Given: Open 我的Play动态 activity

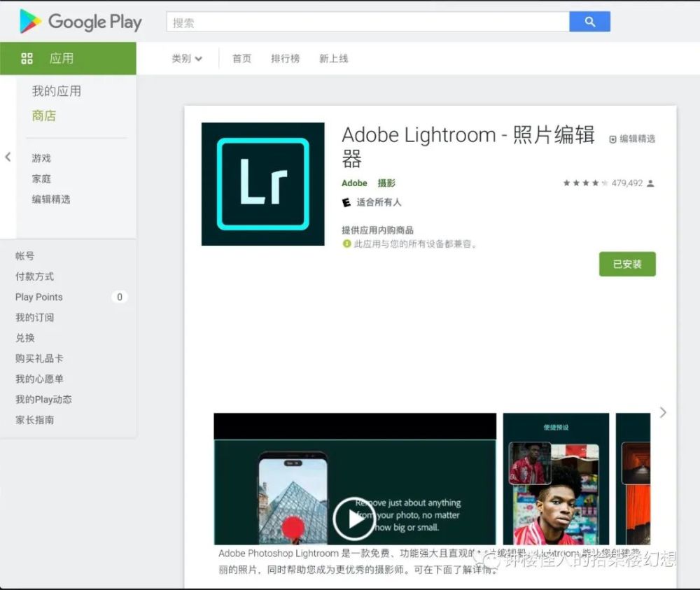Looking at the screenshot, I should pos(43,400).
